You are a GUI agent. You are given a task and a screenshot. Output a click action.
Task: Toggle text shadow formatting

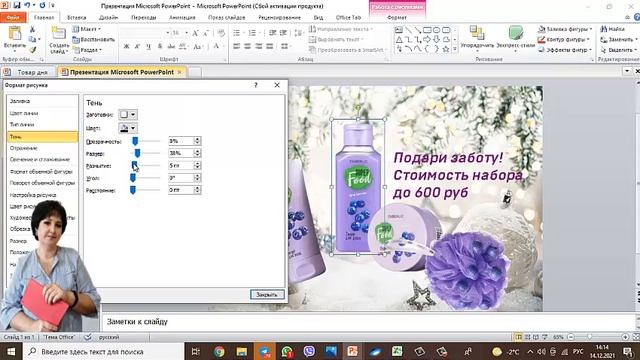pos(160,47)
